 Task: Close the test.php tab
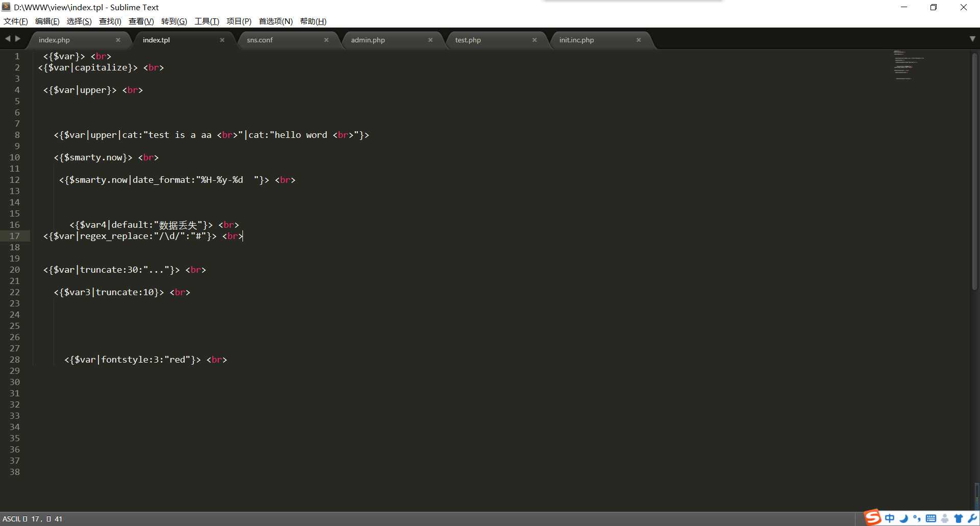[x=534, y=40]
